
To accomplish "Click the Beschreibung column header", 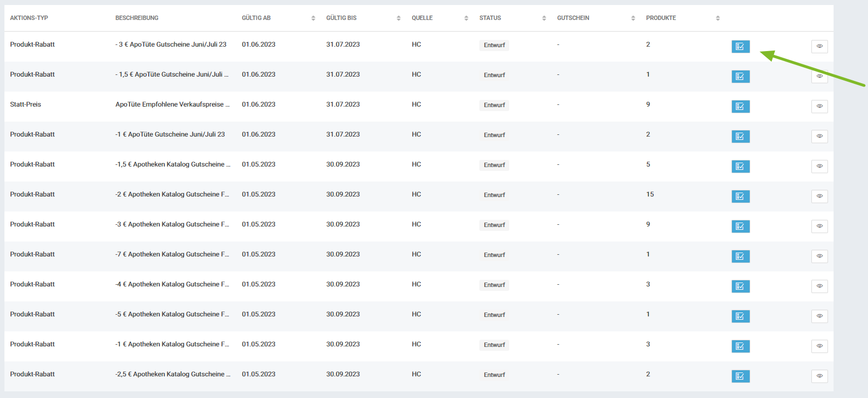I will tap(137, 18).
